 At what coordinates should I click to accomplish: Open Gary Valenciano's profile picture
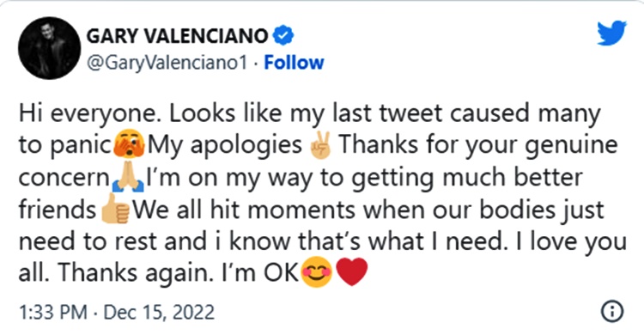pyautogui.click(x=49, y=48)
